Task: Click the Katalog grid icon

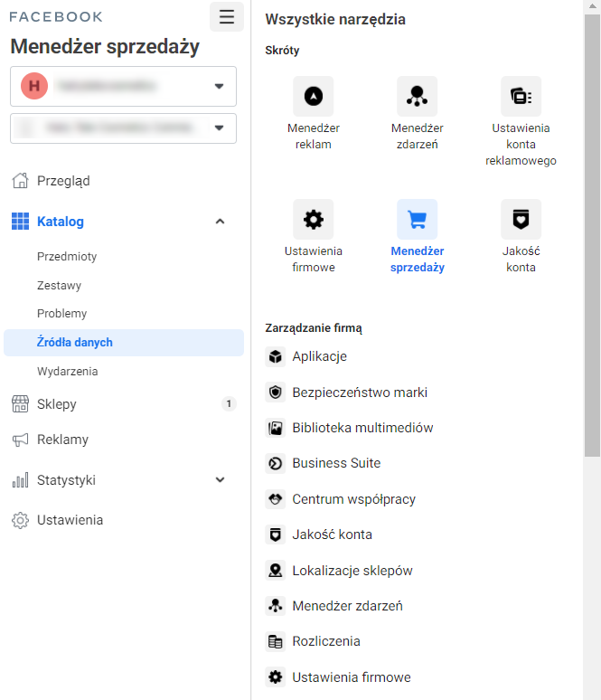Action: (20, 222)
